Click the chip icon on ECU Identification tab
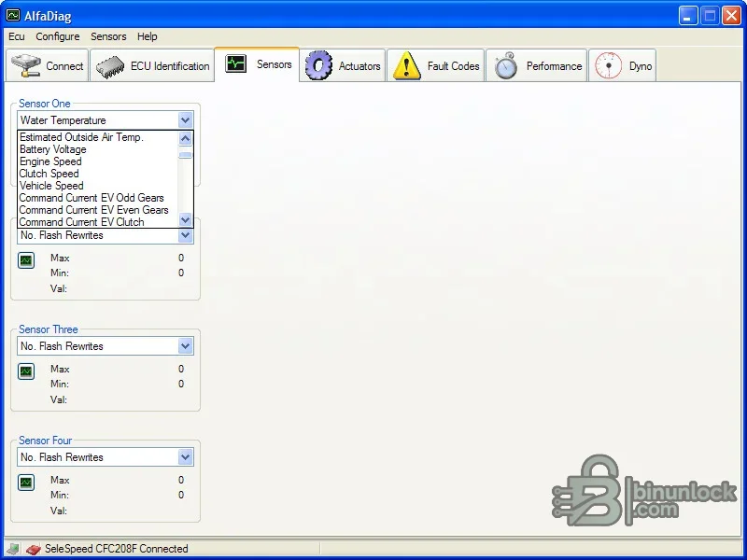Screen dimensions: 747x560 pos(110,66)
